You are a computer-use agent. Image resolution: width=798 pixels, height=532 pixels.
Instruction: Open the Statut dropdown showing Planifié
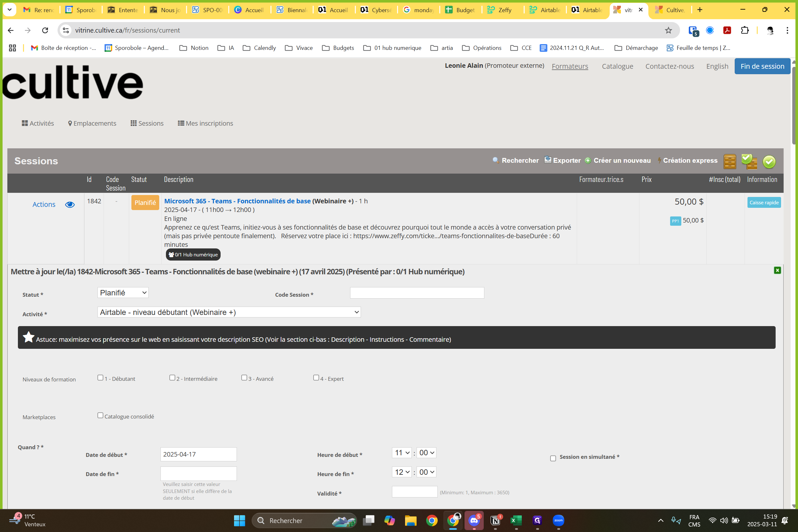(123, 293)
